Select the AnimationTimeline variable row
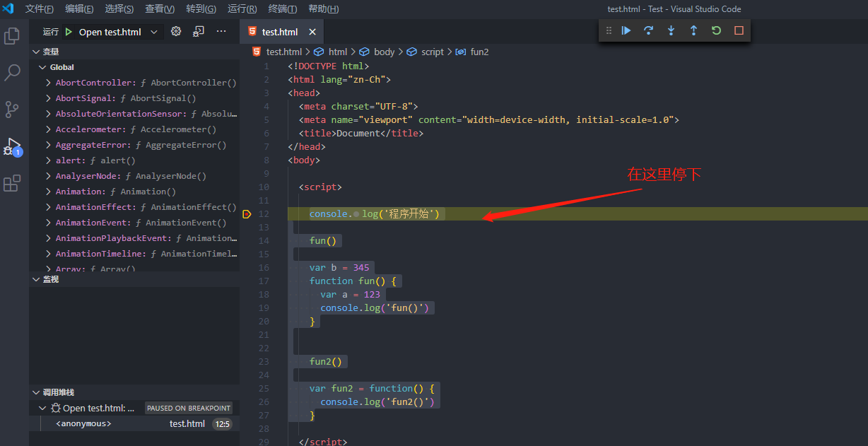This screenshot has width=868, height=446. (134, 254)
